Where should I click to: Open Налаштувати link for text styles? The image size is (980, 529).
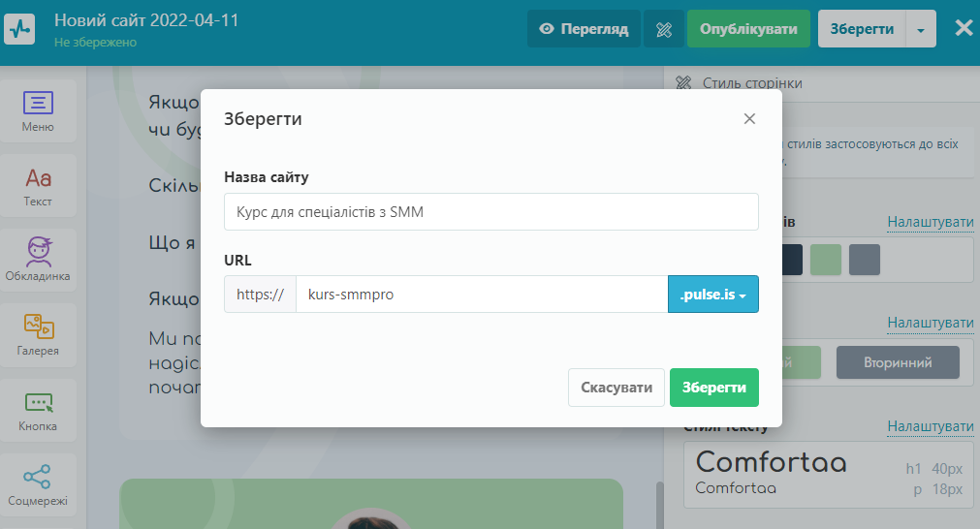(x=930, y=426)
